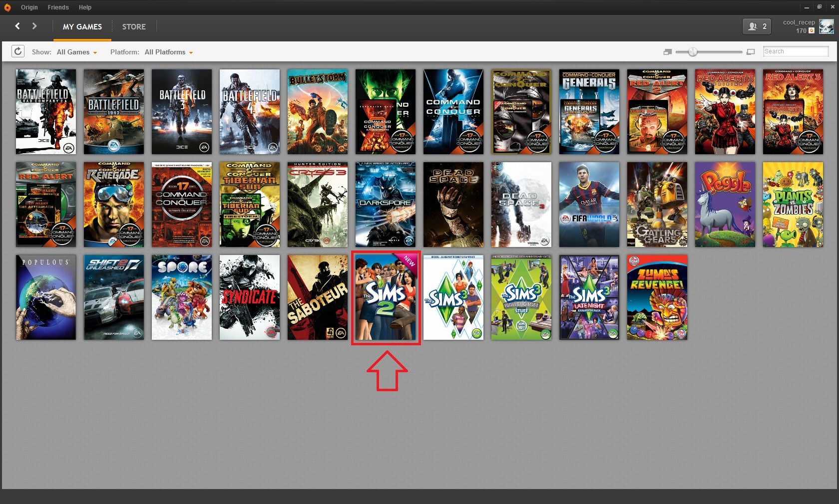839x504 pixels.
Task: Select the Bulletstorm game tile
Action: point(318,112)
